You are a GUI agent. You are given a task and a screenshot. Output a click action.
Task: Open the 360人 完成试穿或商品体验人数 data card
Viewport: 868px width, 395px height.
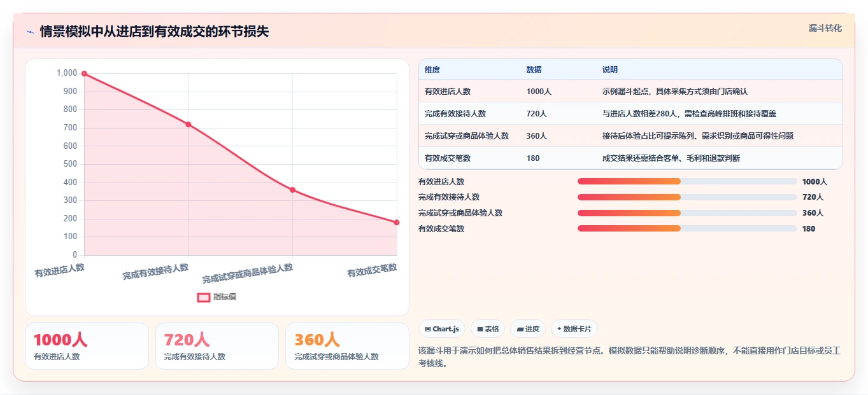coord(347,346)
